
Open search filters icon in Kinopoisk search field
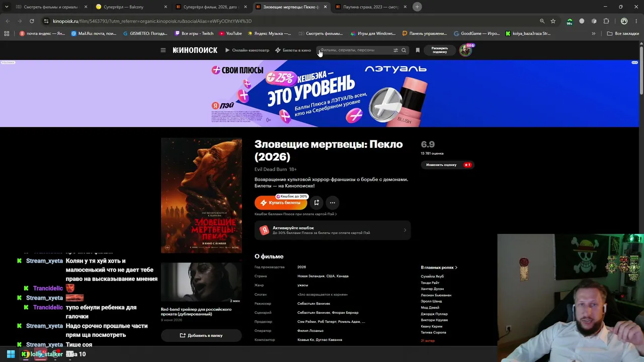tap(395, 50)
